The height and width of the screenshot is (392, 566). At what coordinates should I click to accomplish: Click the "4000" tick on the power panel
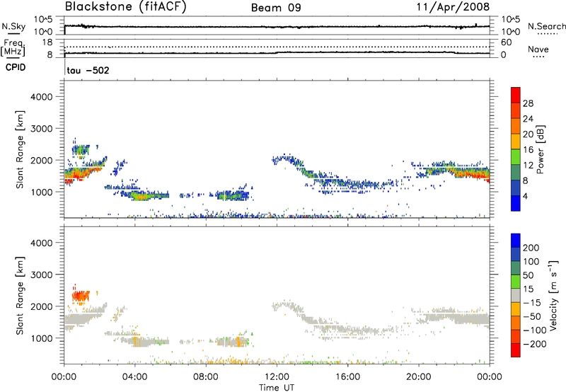coord(41,97)
